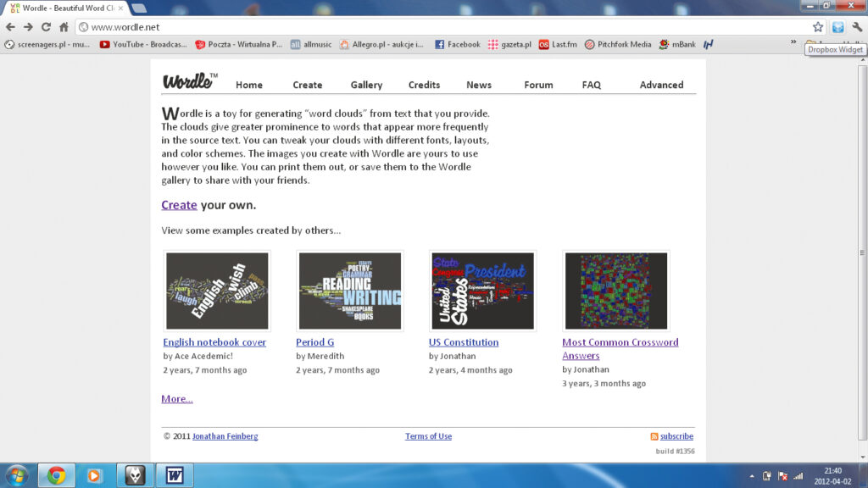Go to the Advanced navigation item
The width and height of the screenshot is (868, 488).
pos(661,85)
